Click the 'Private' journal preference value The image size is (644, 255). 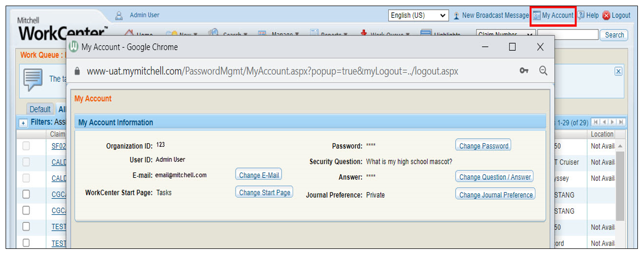[376, 195]
